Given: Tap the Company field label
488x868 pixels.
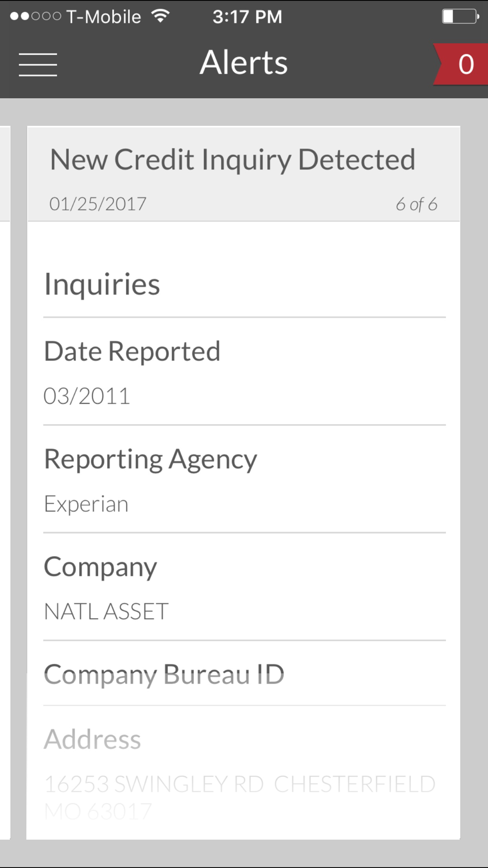Looking at the screenshot, I should [x=101, y=567].
